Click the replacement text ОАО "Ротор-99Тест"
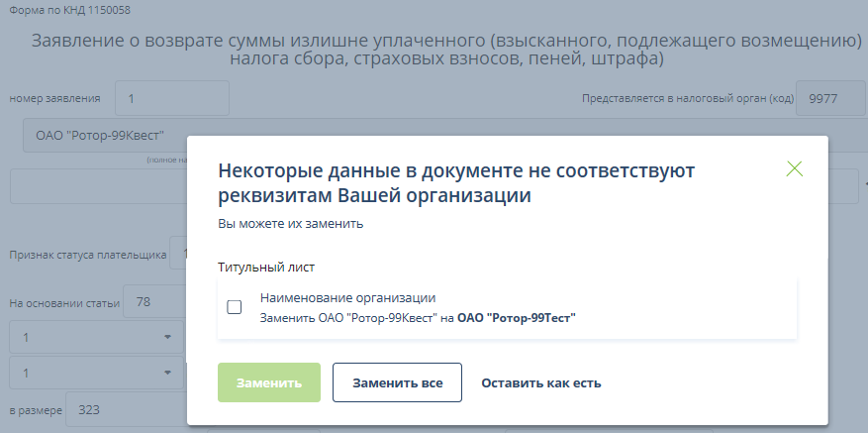Screen dimensions: 868x433 coord(516,318)
